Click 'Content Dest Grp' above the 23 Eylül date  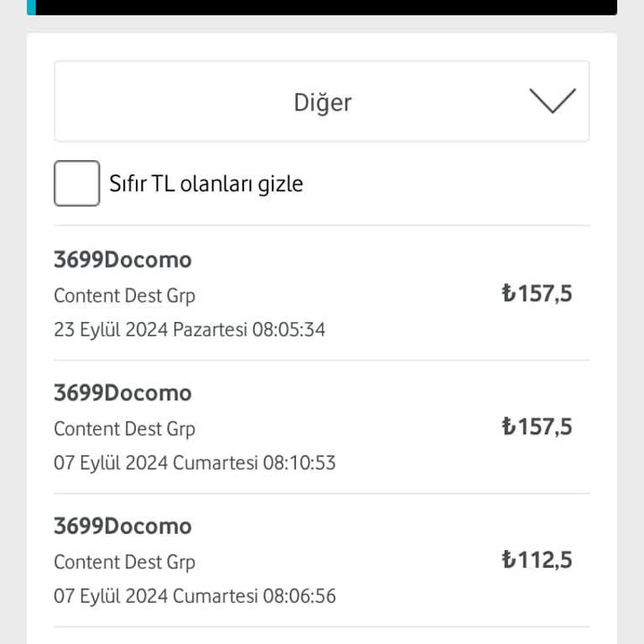[124, 295]
